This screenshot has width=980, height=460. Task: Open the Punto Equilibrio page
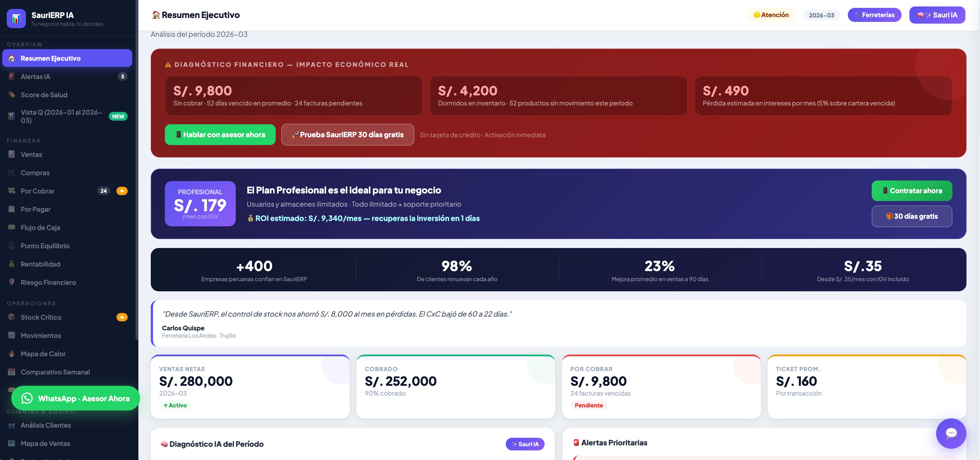(x=67, y=245)
